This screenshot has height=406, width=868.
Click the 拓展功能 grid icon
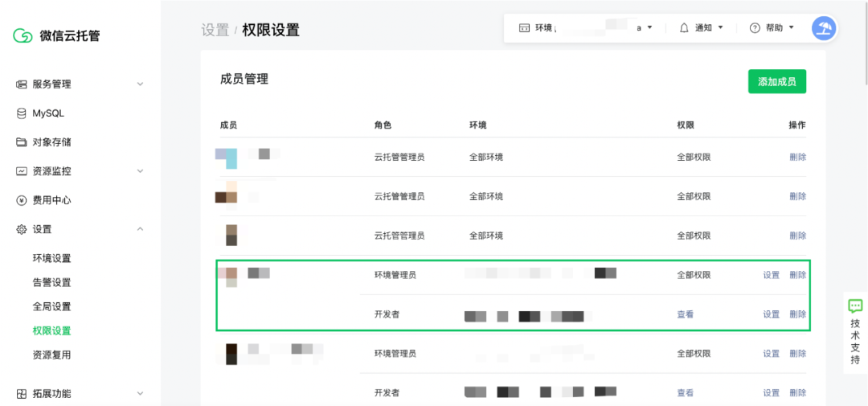pos(22,395)
